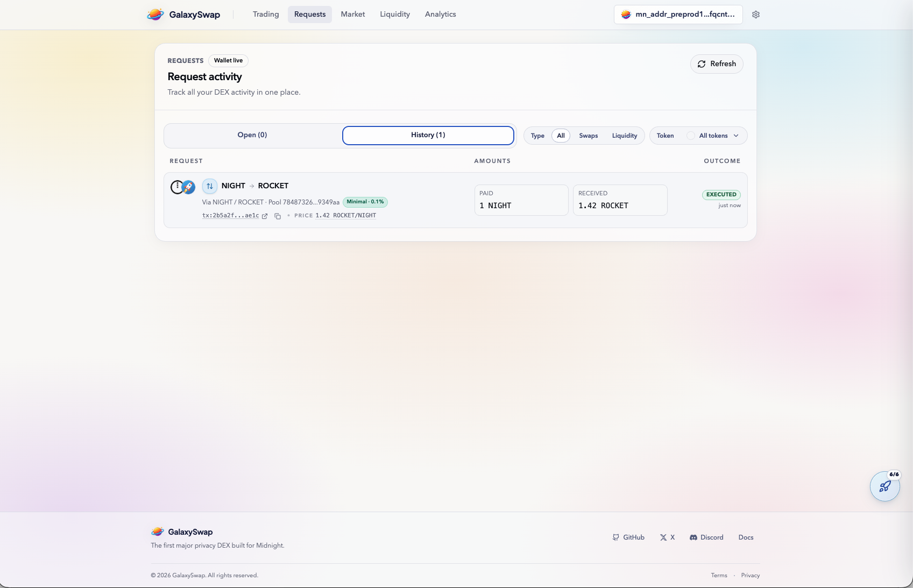Expand the All tokens dropdown
The image size is (913, 588).
click(718, 136)
